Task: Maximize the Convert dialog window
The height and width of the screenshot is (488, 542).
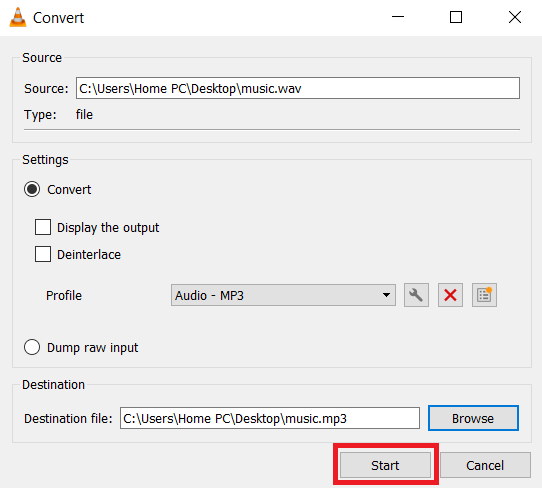Action: pos(456,17)
